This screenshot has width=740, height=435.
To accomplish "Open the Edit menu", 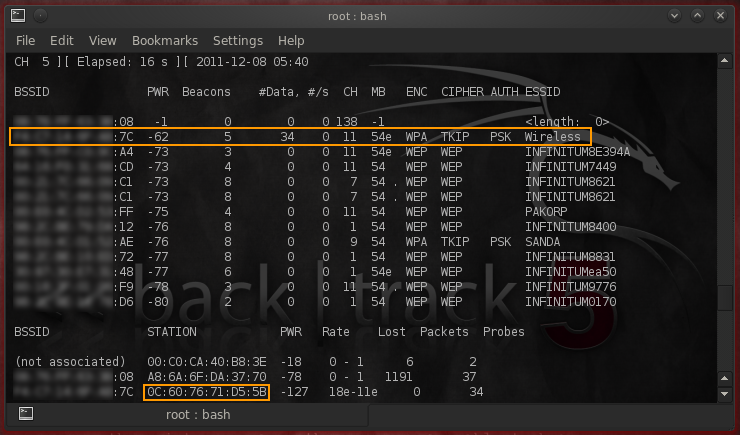I will tap(62, 41).
